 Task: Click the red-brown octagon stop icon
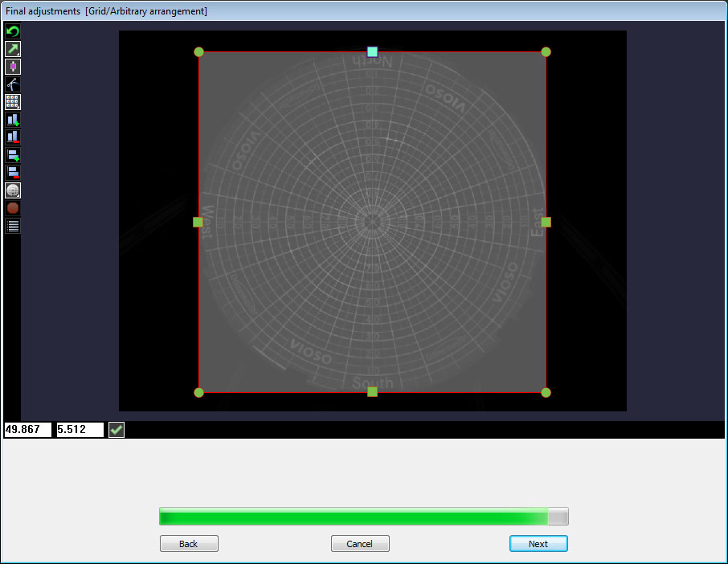(13, 208)
